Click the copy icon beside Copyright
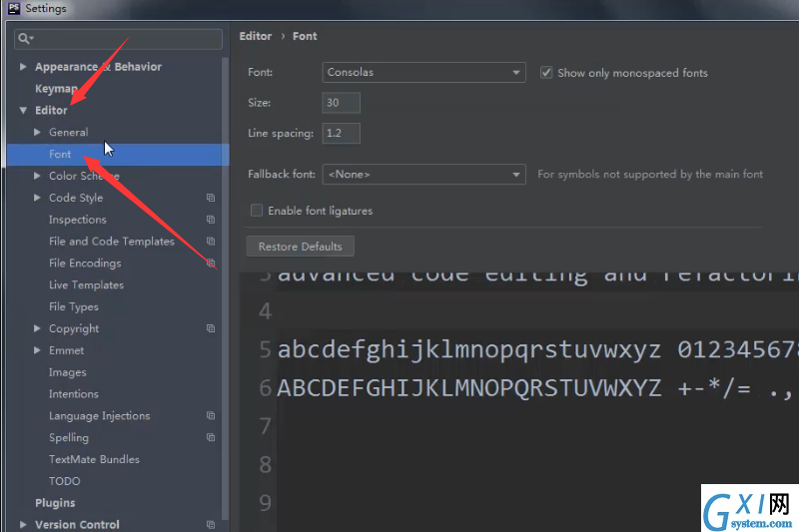This screenshot has width=799, height=532. 211,328
